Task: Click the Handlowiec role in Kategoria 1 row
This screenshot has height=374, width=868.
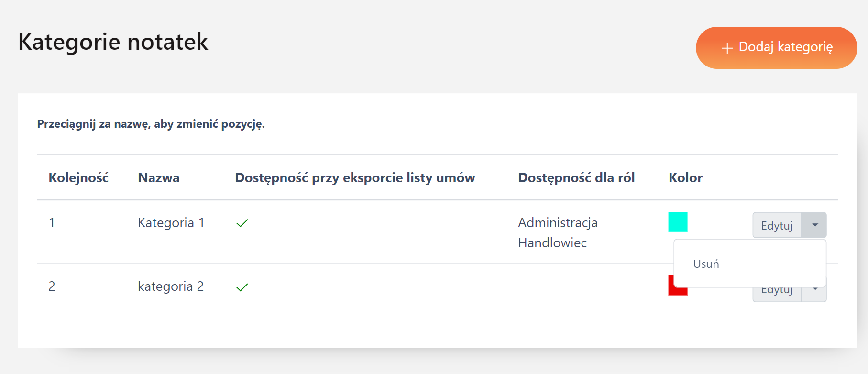Action: point(552,243)
